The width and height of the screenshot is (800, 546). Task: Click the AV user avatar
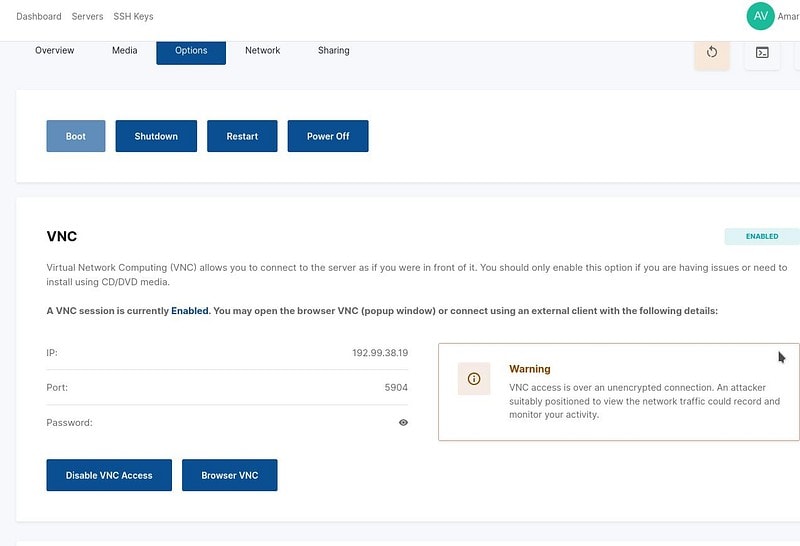760,16
